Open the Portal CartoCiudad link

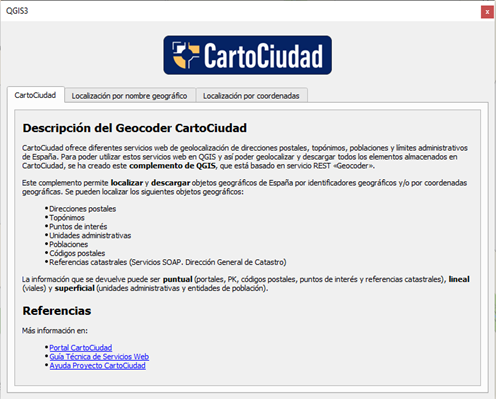coord(81,348)
